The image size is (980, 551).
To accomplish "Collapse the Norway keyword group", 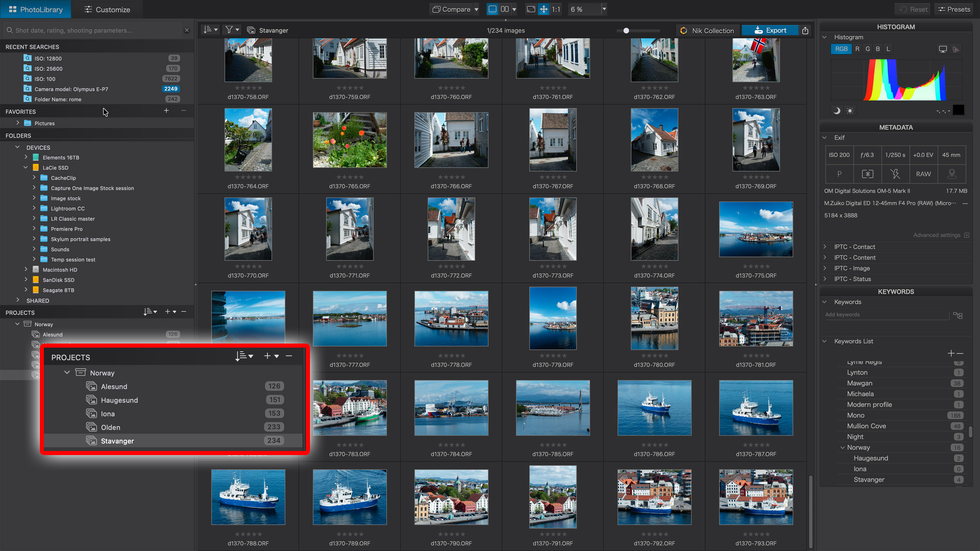I will (x=842, y=448).
